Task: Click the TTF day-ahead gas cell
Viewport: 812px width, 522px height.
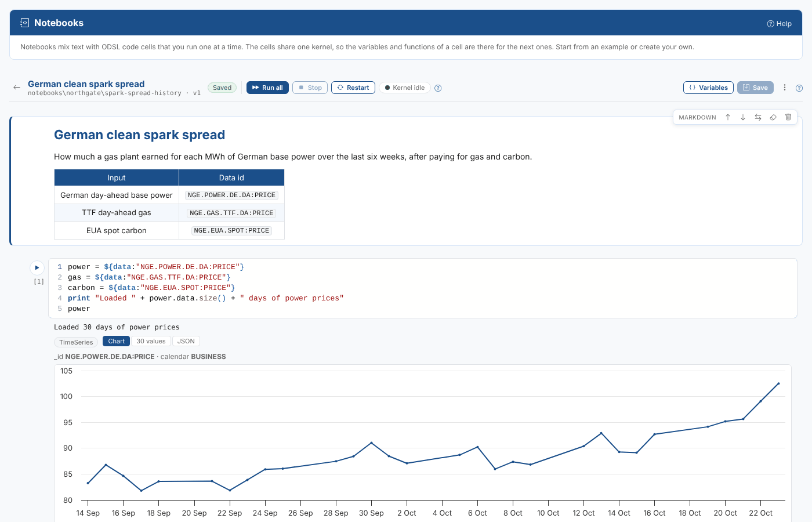Action: (117, 213)
